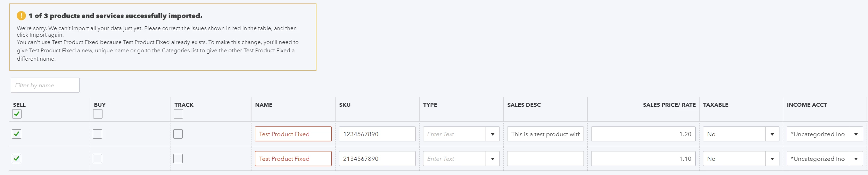Check the BUY header checkbox

coord(98,114)
